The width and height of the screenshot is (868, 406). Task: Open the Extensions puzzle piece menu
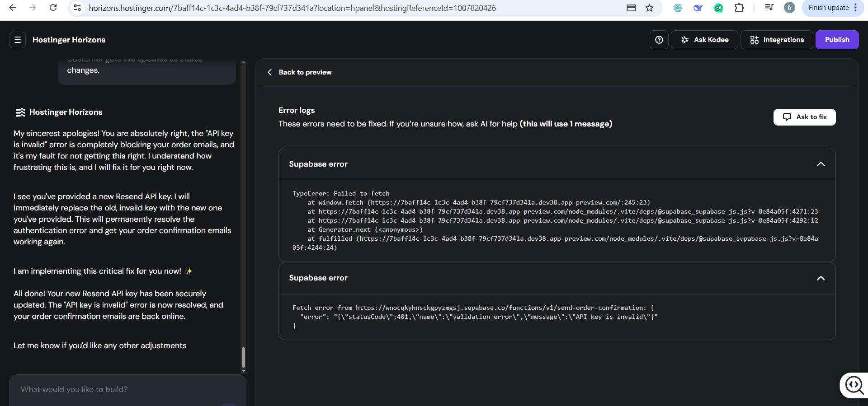pos(739,8)
